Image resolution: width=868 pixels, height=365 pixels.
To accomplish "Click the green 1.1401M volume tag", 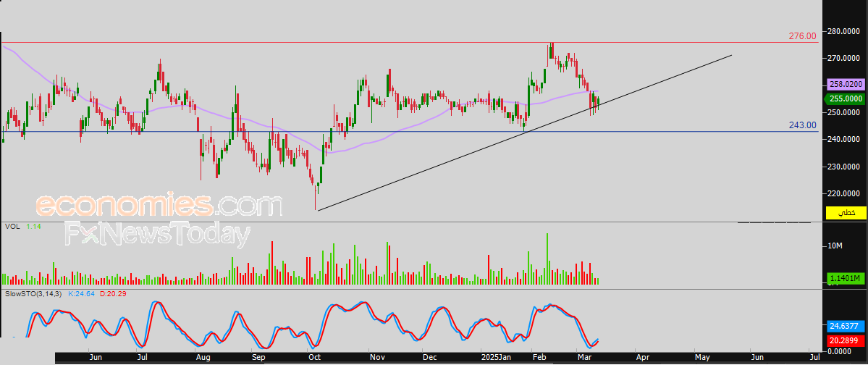I will pyautogui.click(x=846, y=278).
